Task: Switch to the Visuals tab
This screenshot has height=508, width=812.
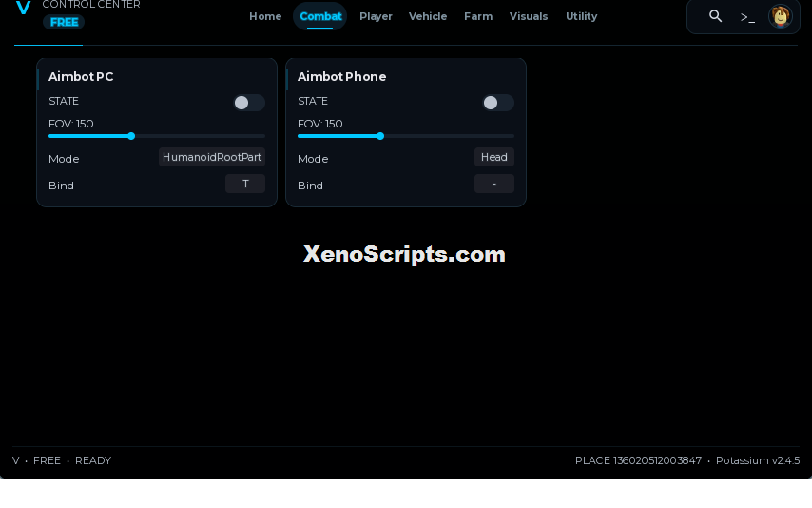Action: pyautogui.click(x=529, y=16)
